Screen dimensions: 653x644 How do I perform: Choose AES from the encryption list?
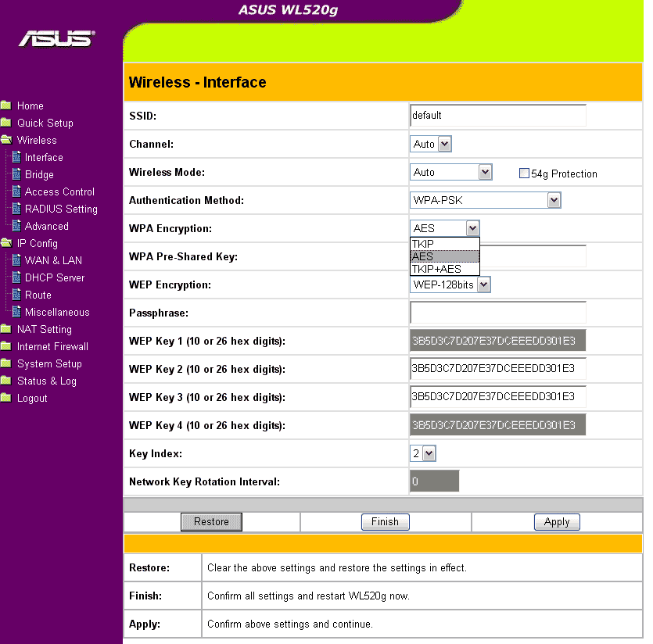[445, 256]
